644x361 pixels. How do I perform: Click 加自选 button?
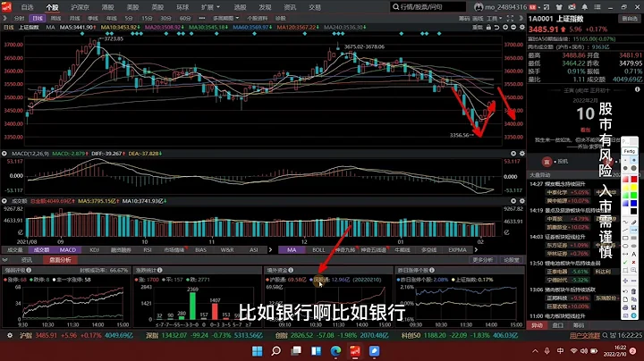pos(630,19)
